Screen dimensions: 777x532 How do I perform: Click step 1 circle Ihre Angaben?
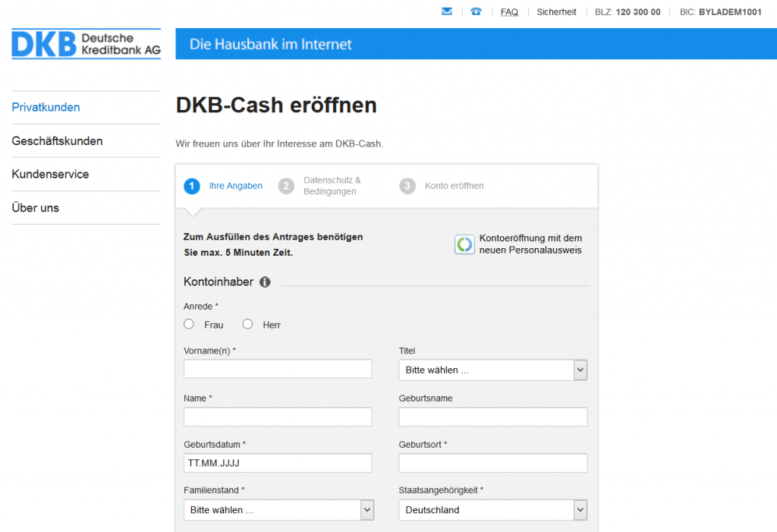[192, 186]
